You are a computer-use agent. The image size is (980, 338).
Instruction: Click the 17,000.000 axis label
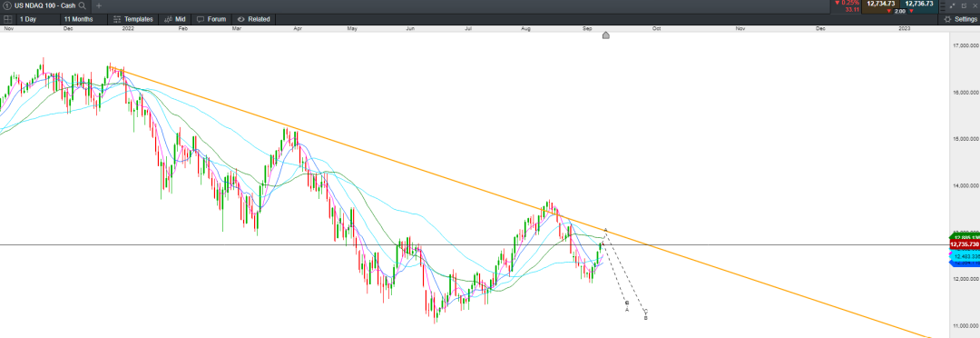coord(965,45)
